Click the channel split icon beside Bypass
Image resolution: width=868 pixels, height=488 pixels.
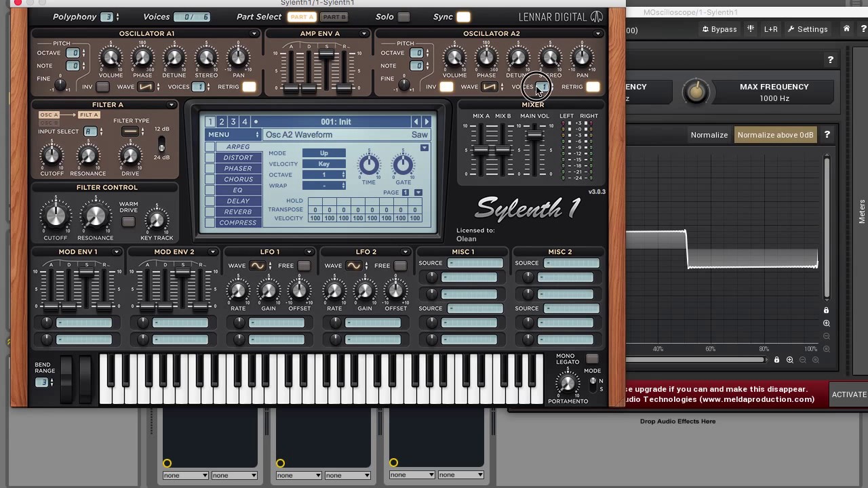tap(751, 29)
